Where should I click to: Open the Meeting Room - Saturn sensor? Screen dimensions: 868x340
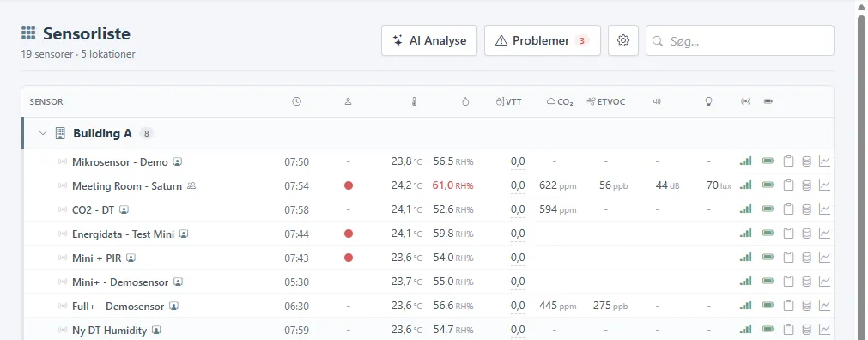coord(127,186)
